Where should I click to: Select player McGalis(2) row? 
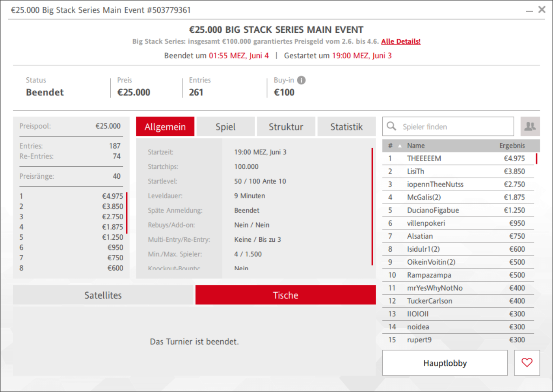coord(458,197)
